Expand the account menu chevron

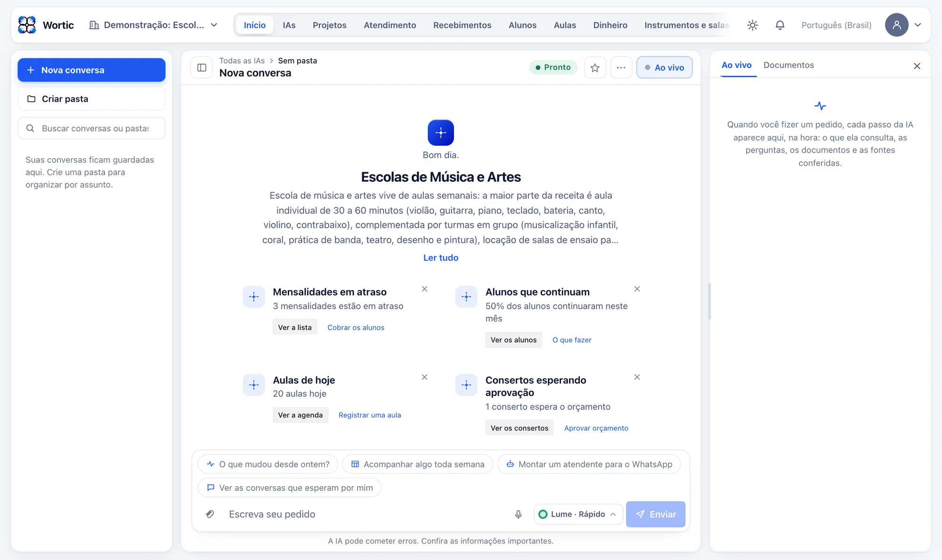click(x=918, y=25)
